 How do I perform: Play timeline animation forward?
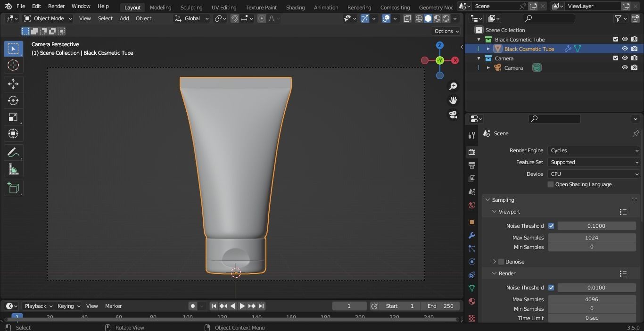tap(242, 306)
